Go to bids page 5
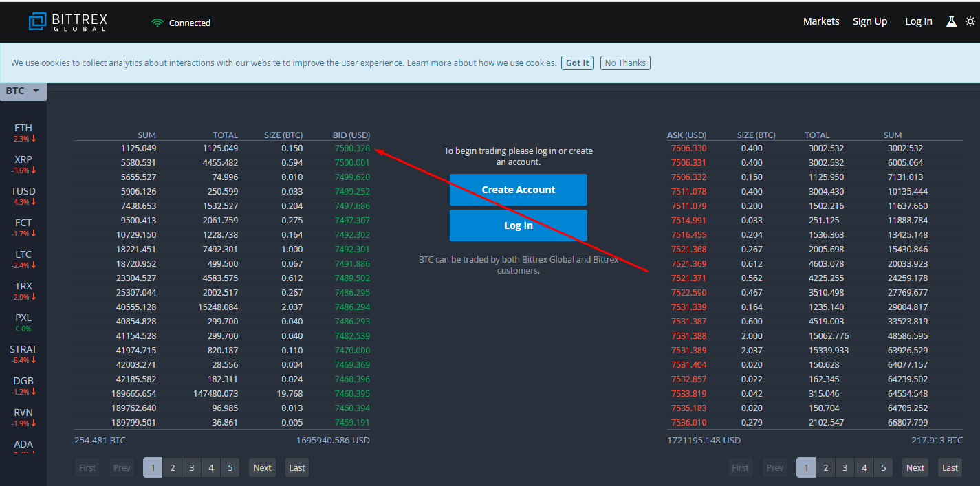This screenshot has height=486, width=980. [230, 467]
